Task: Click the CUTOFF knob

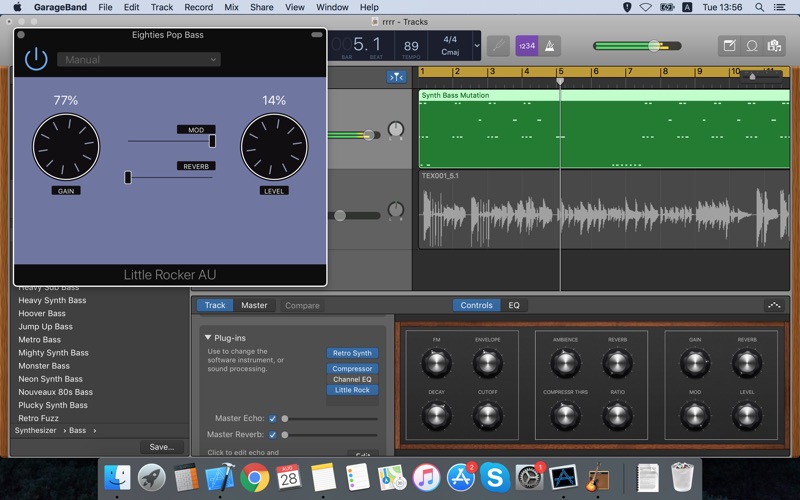Action: [x=487, y=416]
